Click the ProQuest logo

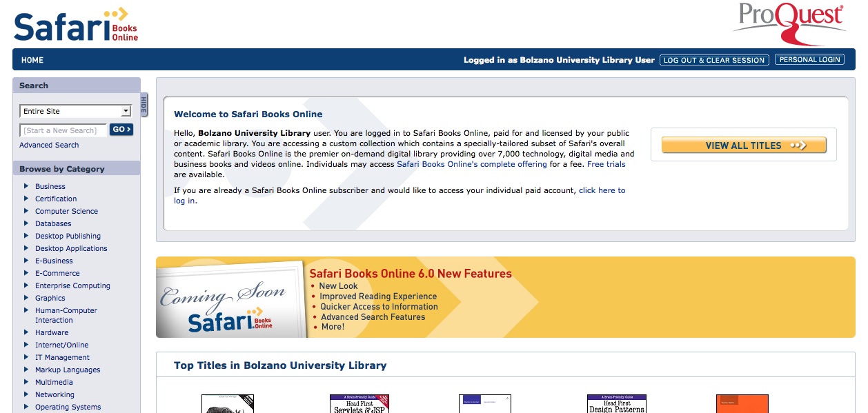click(x=789, y=23)
